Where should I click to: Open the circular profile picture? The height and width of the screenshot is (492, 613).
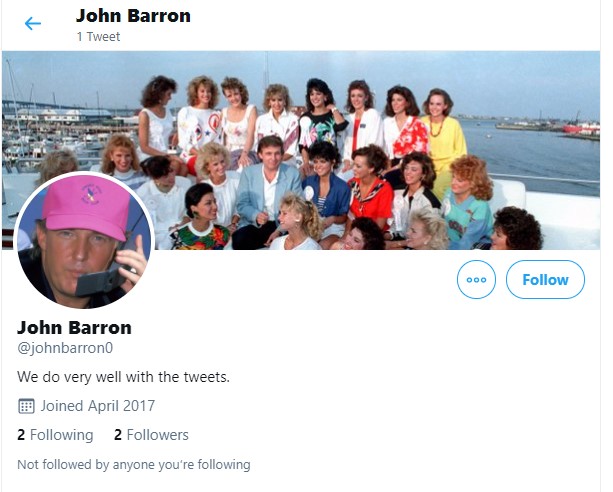pyautogui.click(x=84, y=240)
